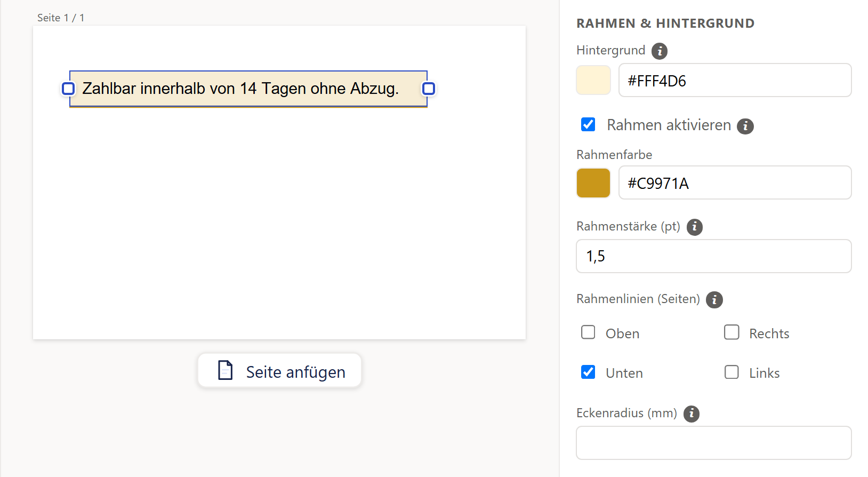The image size is (868, 477).
Task: Open the Rahmenlinien (Seiten) info icon
Action: coord(714,300)
